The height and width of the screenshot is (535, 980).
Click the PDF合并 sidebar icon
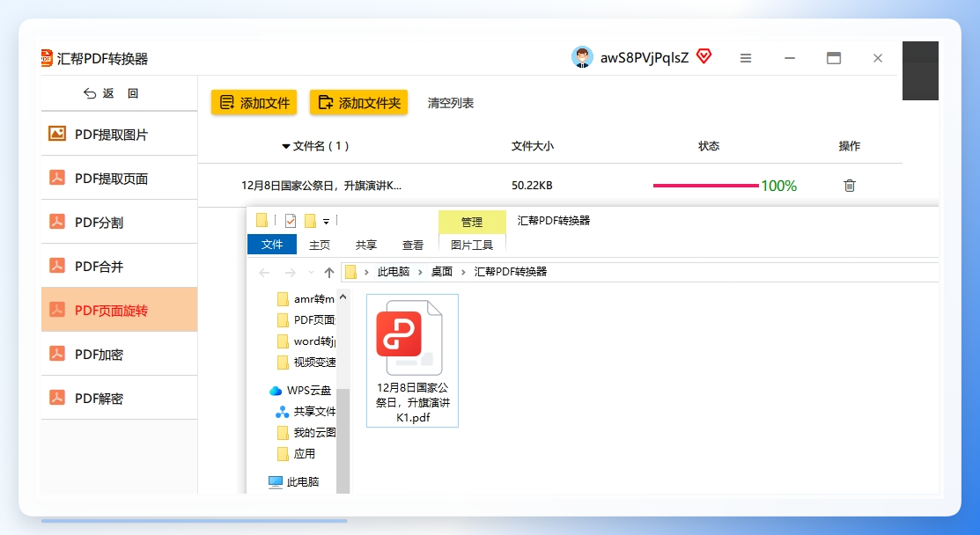click(57, 266)
